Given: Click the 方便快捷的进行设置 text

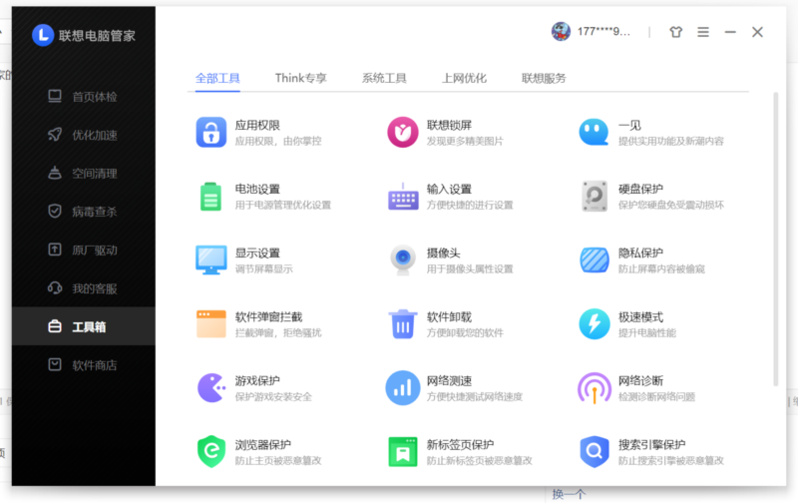Looking at the screenshot, I should [470, 205].
